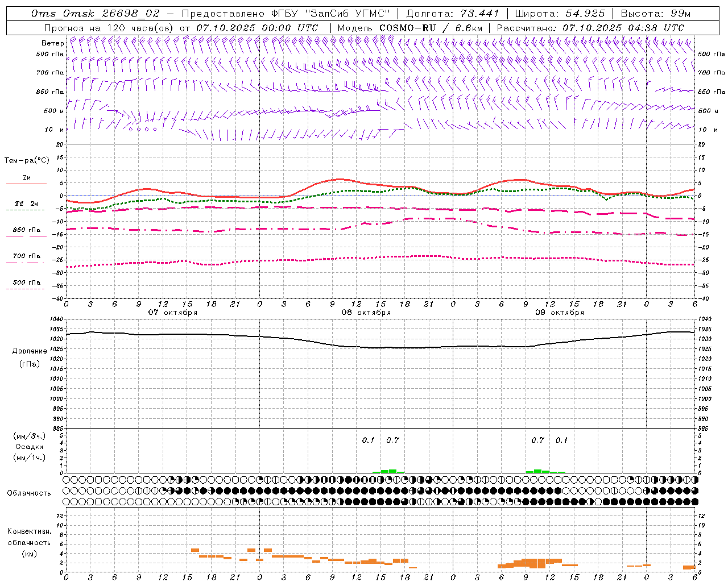Click the latitude value Широта: 54.925
This screenshot has width=728, height=582.
561,14
